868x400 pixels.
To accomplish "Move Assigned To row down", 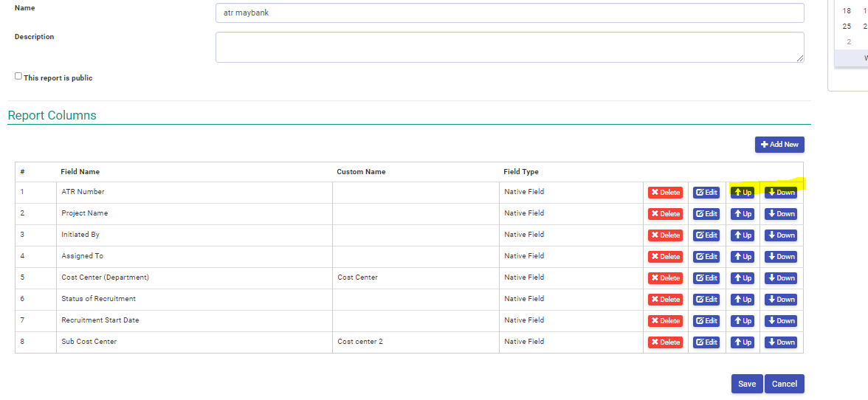I will [781, 257].
